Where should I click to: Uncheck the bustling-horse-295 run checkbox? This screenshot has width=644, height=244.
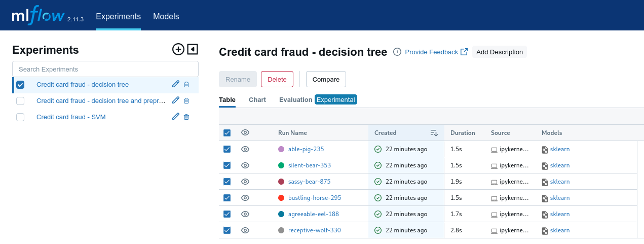pos(227,198)
